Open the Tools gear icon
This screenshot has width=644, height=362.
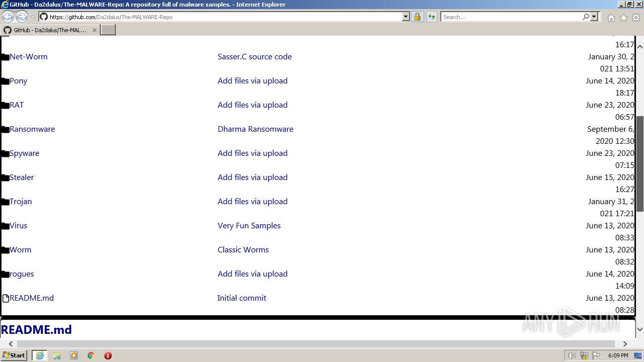[x=636, y=18]
